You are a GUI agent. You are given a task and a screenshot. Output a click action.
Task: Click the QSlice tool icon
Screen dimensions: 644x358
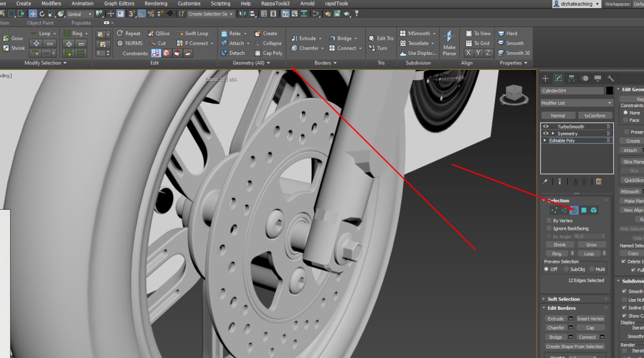point(151,34)
